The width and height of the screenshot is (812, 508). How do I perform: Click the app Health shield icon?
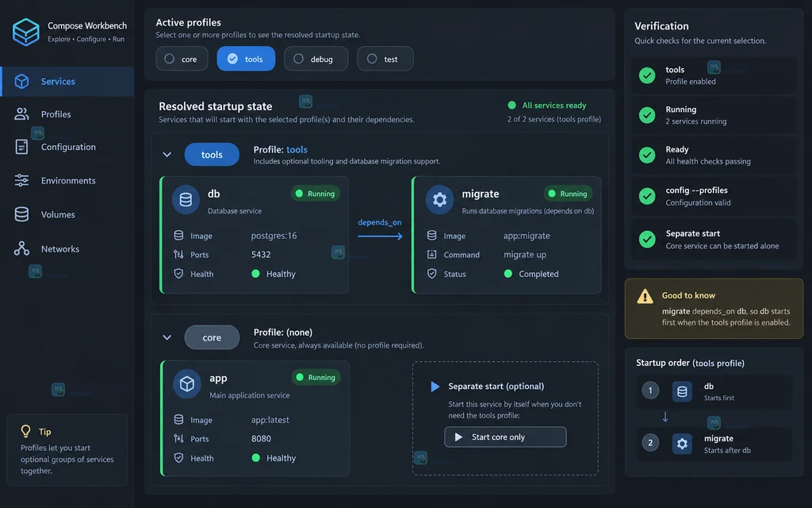(178, 458)
